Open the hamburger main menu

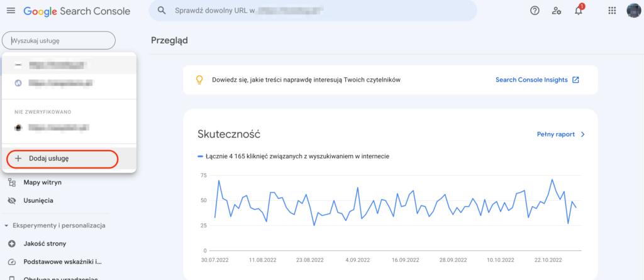point(11,11)
